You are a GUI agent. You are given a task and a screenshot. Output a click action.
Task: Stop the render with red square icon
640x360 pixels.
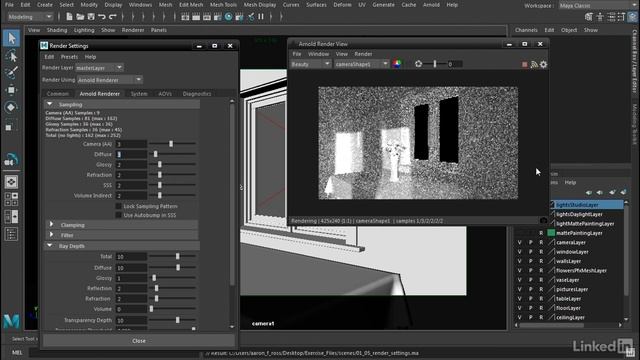tap(524, 64)
